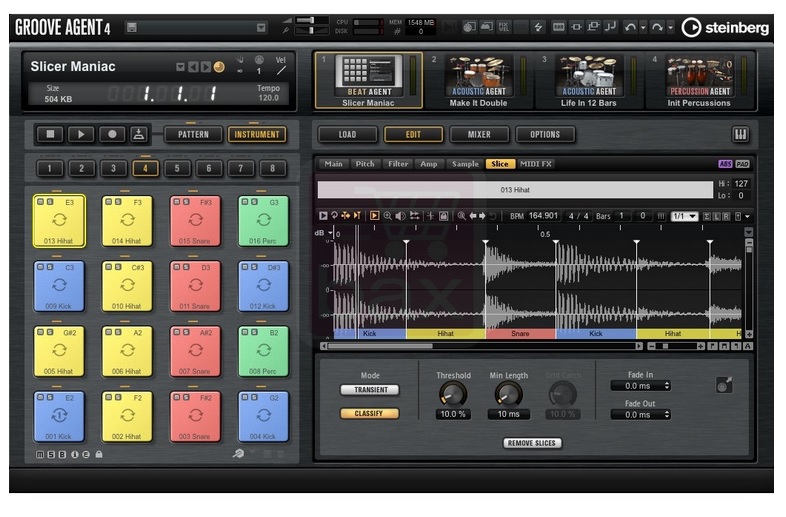Switch to the Sample tab
Image resolution: width=786 pixels, height=517 pixels.
[x=465, y=164]
